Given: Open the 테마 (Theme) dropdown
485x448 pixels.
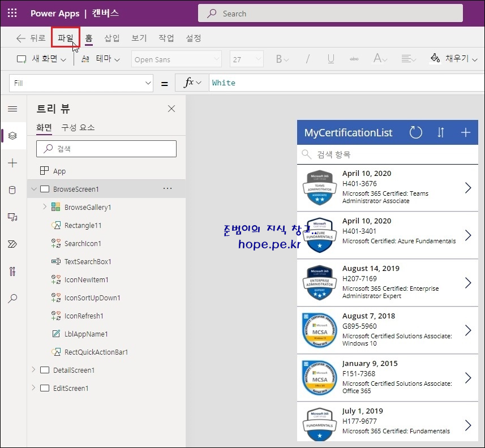Looking at the screenshot, I should click(x=101, y=59).
